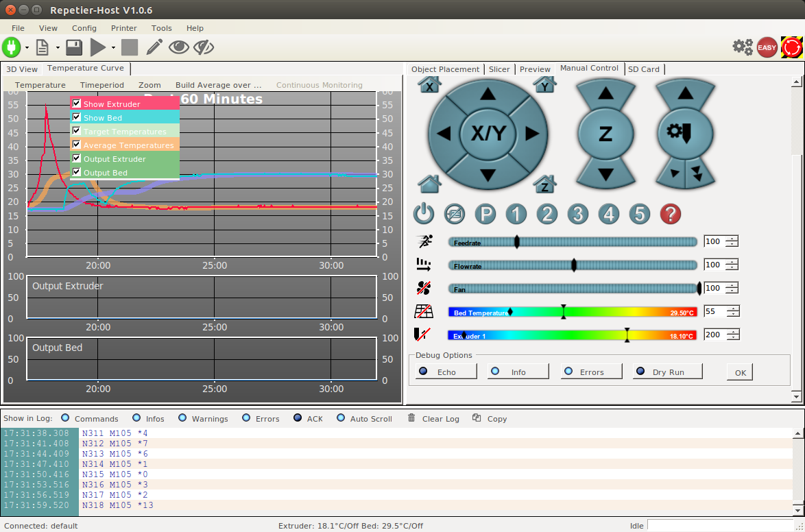This screenshot has height=532, width=805.
Task: Toggle Output Bed checkbox
Action: click(77, 173)
